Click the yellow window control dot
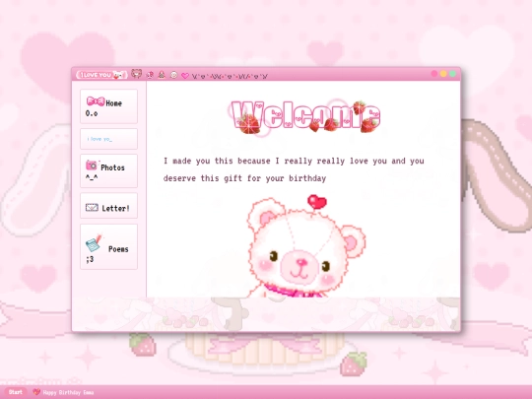 pos(443,74)
